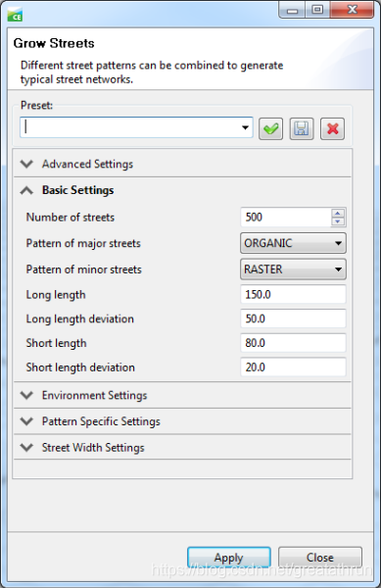The height and width of the screenshot is (588, 381).
Task: Open the Preset combo box dropdown arrow
Action: 245,127
